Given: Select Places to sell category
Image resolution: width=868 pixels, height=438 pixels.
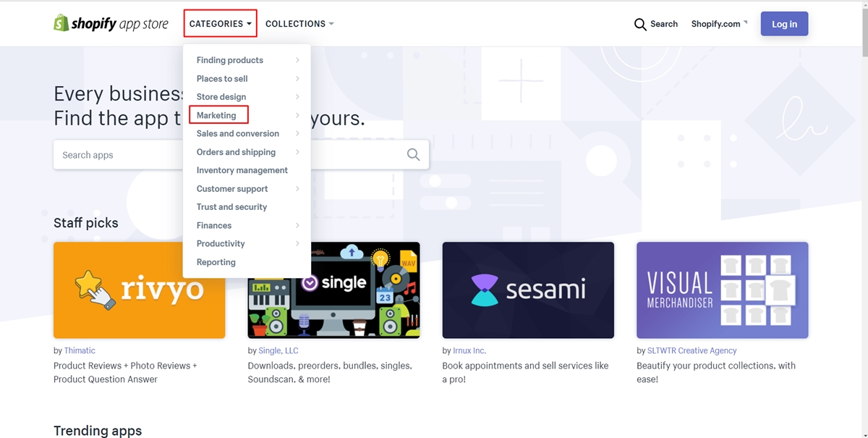Looking at the screenshot, I should (x=222, y=78).
